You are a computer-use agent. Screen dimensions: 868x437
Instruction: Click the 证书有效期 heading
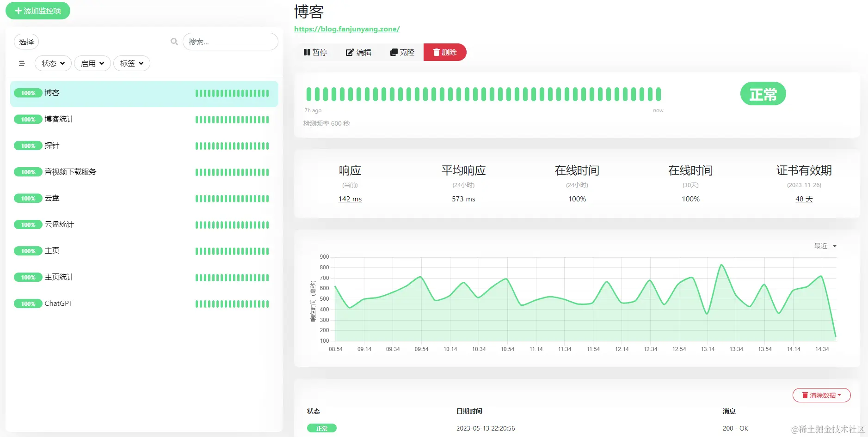pyautogui.click(x=804, y=170)
